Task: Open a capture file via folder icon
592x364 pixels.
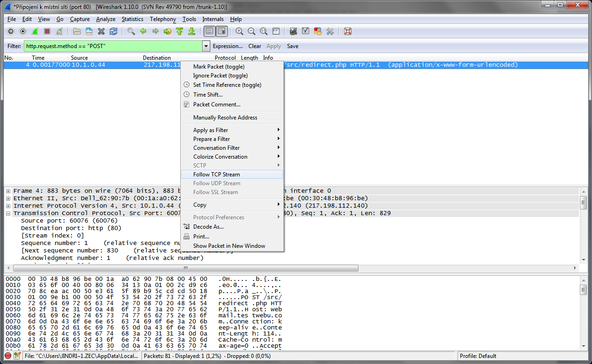Action: tap(77, 31)
